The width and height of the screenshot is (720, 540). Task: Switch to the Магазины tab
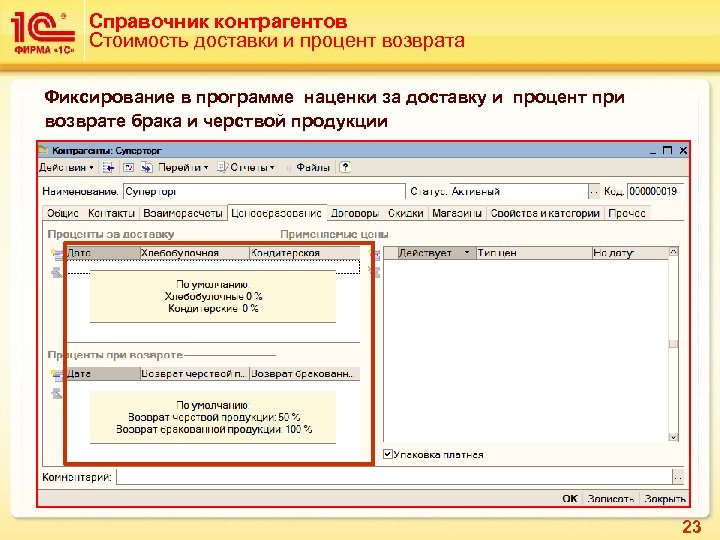457,213
